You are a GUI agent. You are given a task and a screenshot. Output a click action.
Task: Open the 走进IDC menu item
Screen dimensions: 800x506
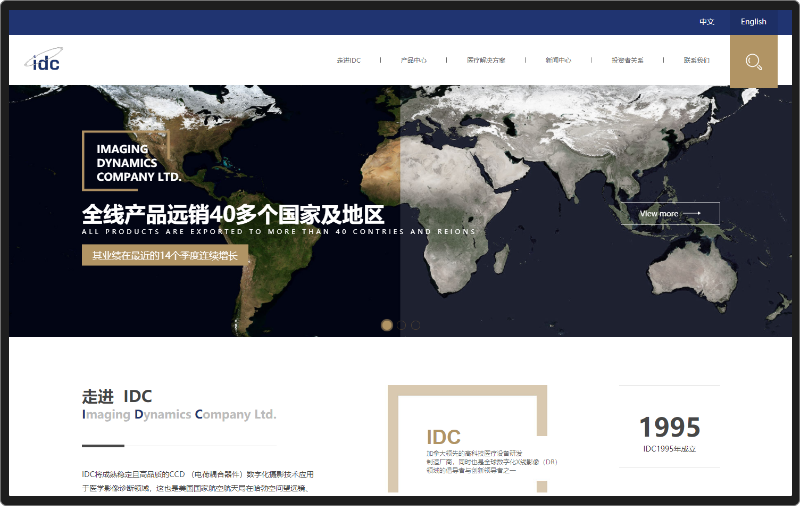tap(348, 60)
